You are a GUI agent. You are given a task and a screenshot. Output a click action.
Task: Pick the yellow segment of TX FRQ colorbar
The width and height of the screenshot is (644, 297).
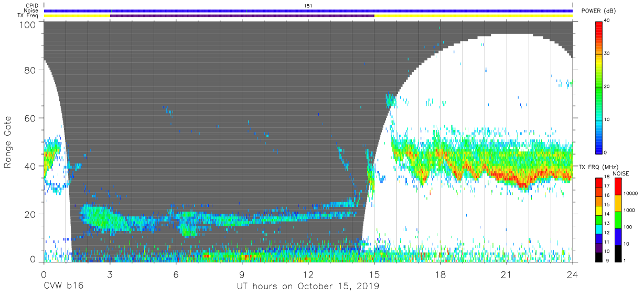[x=599, y=210]
